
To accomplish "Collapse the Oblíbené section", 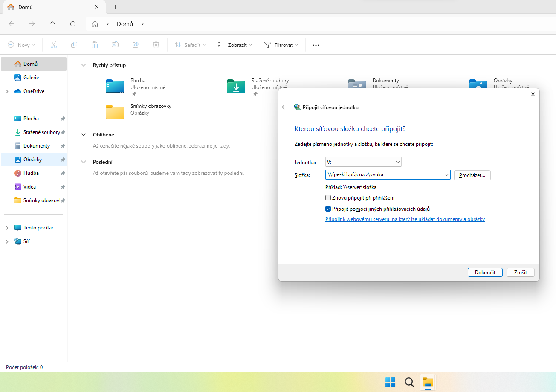I will point(84,134).
